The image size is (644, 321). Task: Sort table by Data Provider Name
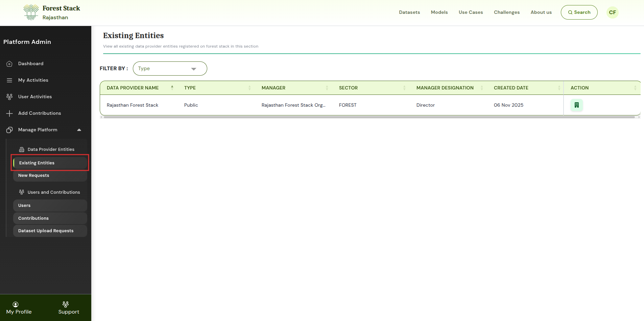172,88
